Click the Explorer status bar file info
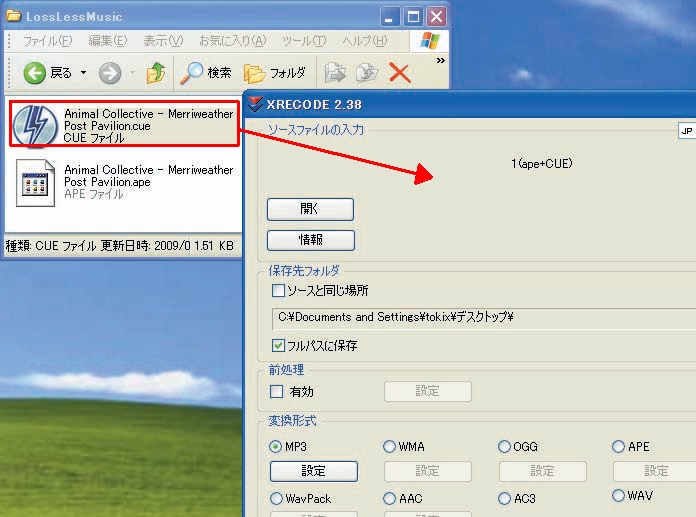696x517 pixels. tap(120, 246)
